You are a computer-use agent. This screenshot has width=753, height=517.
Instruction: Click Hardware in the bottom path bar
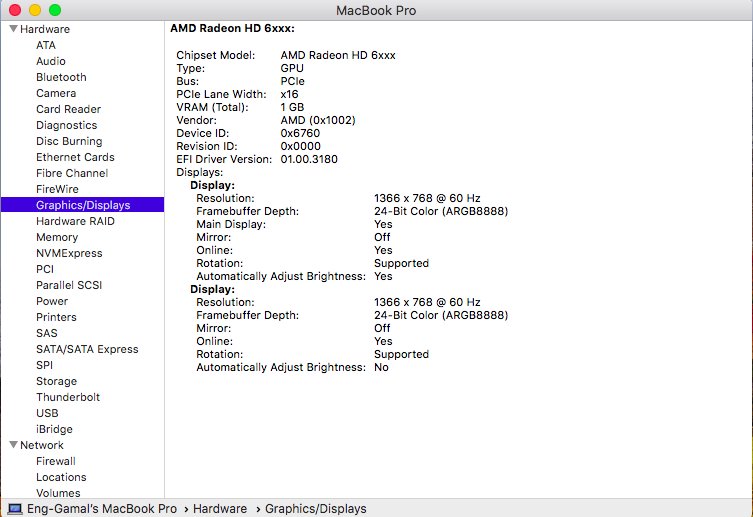click(219, 509)
